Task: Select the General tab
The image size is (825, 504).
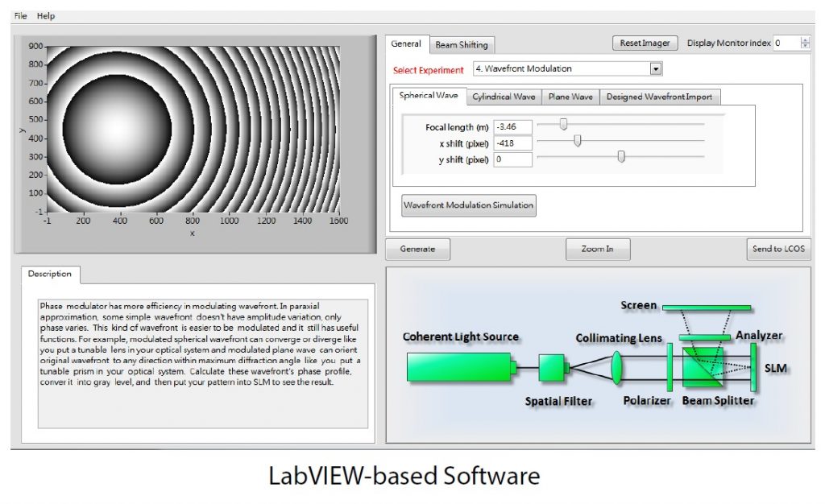Action: coord(407,44)
